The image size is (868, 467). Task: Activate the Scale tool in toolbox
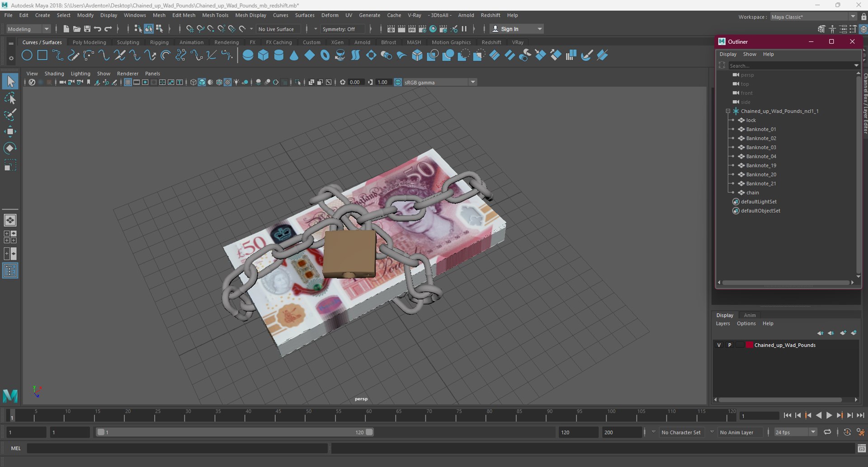10,165
